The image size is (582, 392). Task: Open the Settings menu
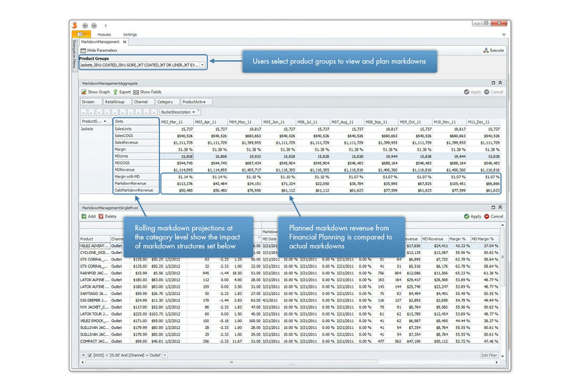point(130,35)
